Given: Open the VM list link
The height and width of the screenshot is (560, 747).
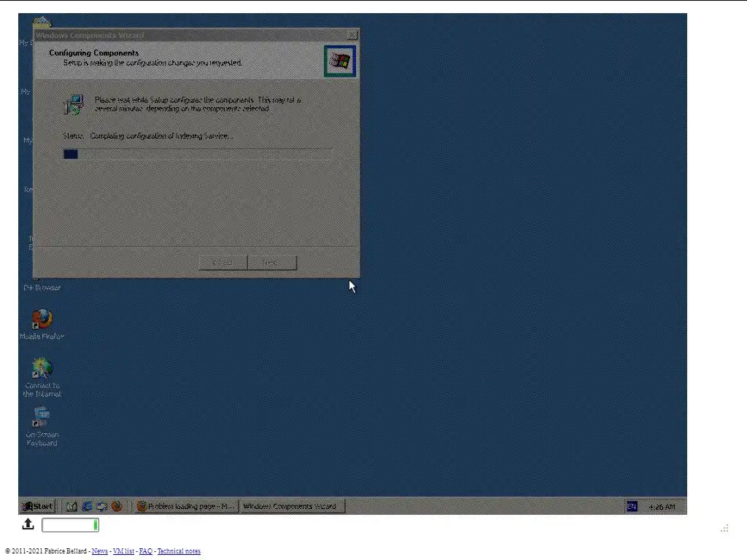Looking at the screenshot, I should tap(123, 551).
